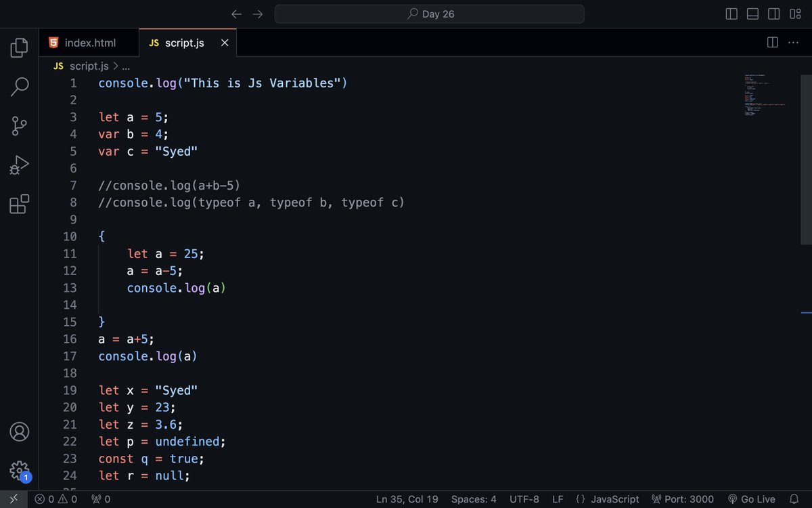Click the Port: 3000 status item
Image resolution: width=812 pixels, height=508 pixels.
(683, 499)
